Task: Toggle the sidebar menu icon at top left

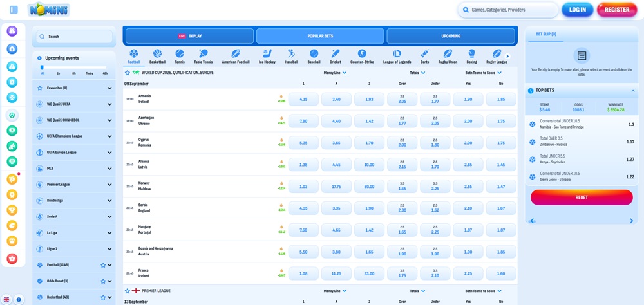Action: (14, 10)
